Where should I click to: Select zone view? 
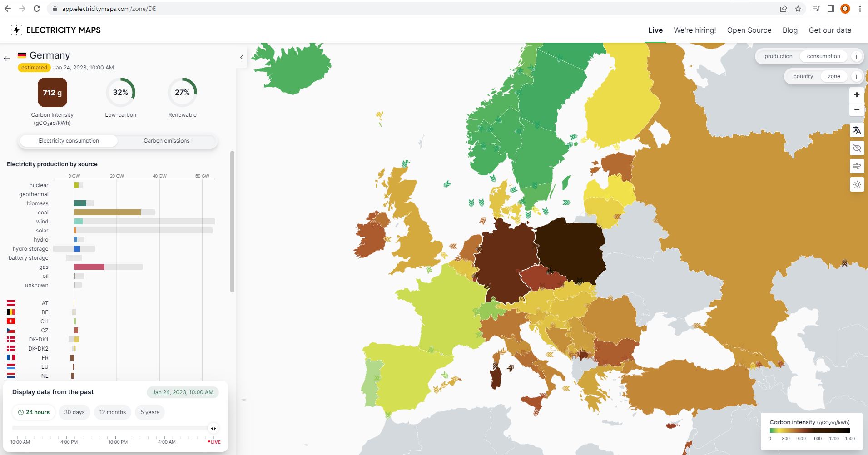[834, 76]
